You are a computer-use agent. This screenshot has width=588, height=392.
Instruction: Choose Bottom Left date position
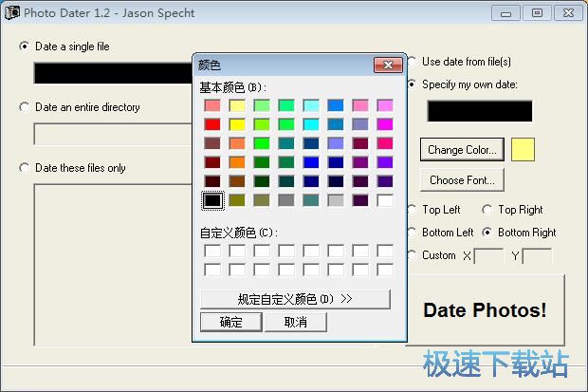[412, 233]
